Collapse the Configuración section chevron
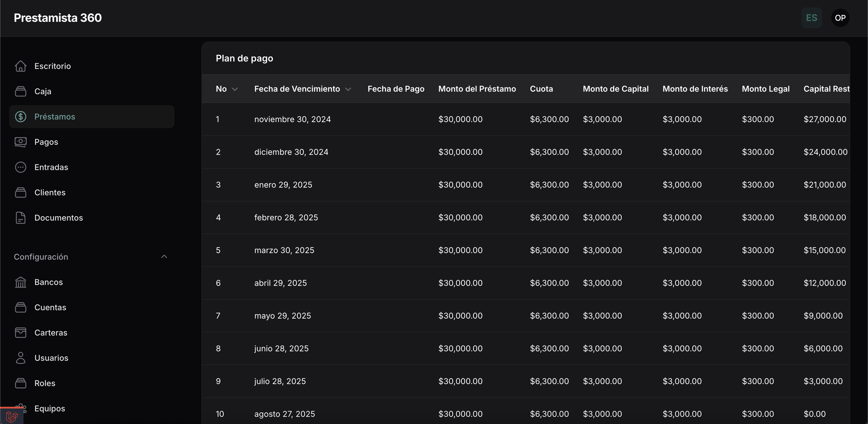Image resolution: width=868 pixels, height=424 pixels. (164, 257)
